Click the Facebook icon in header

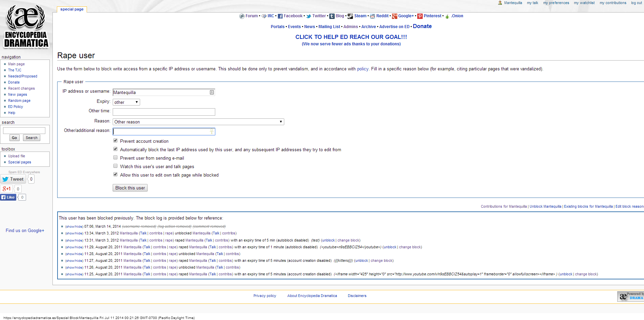(x=280, y=16)
